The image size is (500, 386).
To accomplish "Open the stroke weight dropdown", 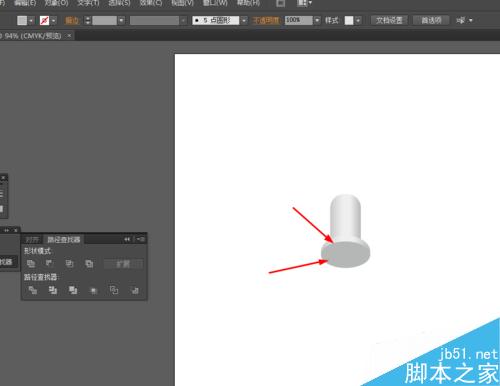I will pos(121,21).
